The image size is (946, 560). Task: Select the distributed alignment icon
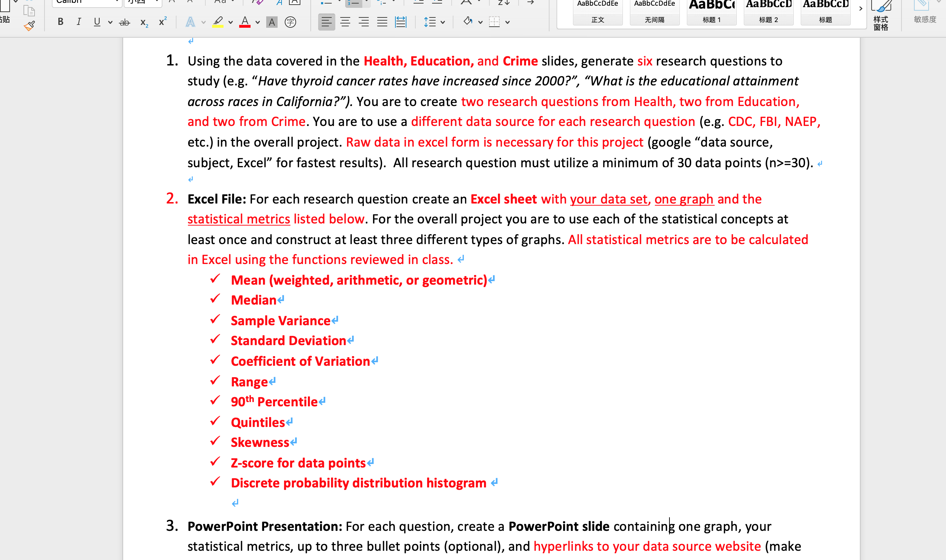click(400, 22)
